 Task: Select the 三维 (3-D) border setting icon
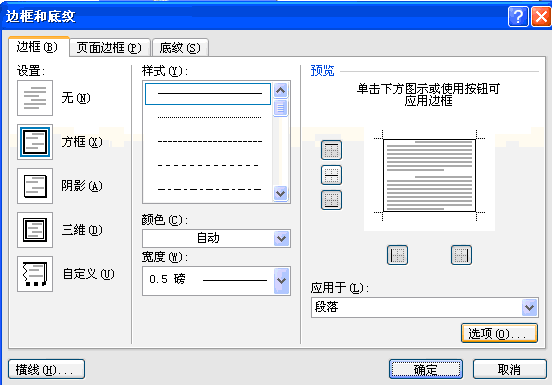point(35,230)
